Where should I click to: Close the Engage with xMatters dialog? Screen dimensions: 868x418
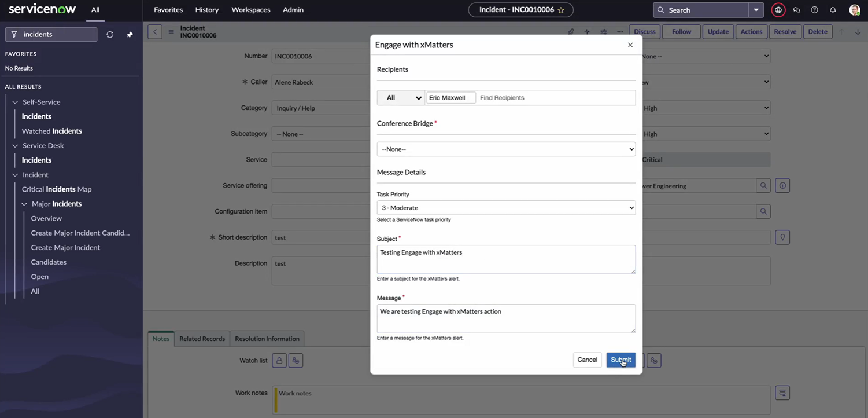coord(630,45)
